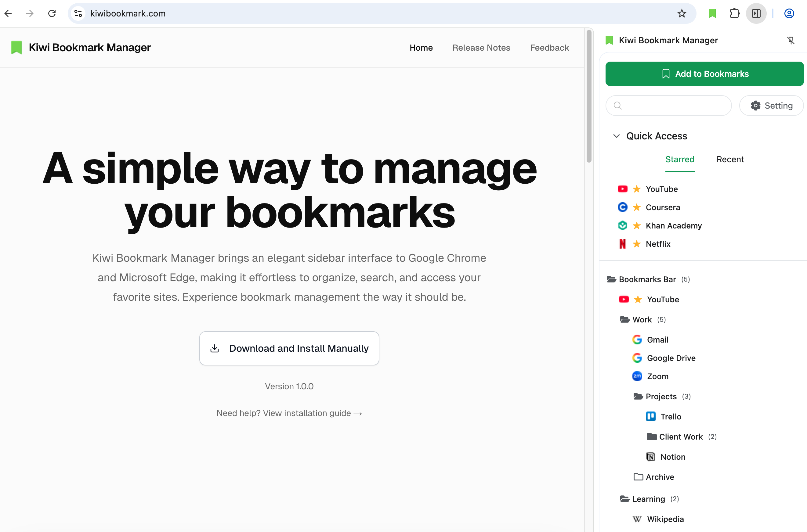Click the Notion icon in Projects folder

[x=651, y=457]
